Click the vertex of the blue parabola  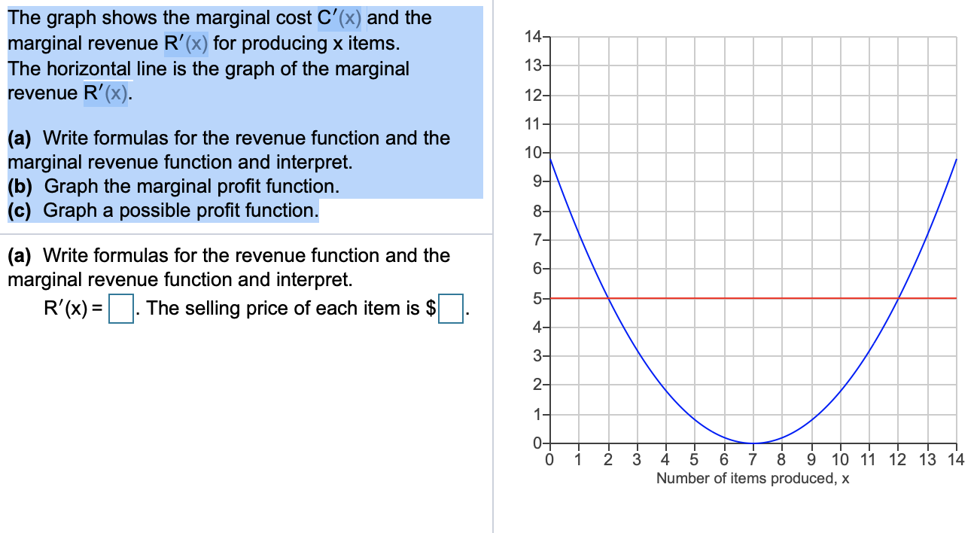pos(753,443)
